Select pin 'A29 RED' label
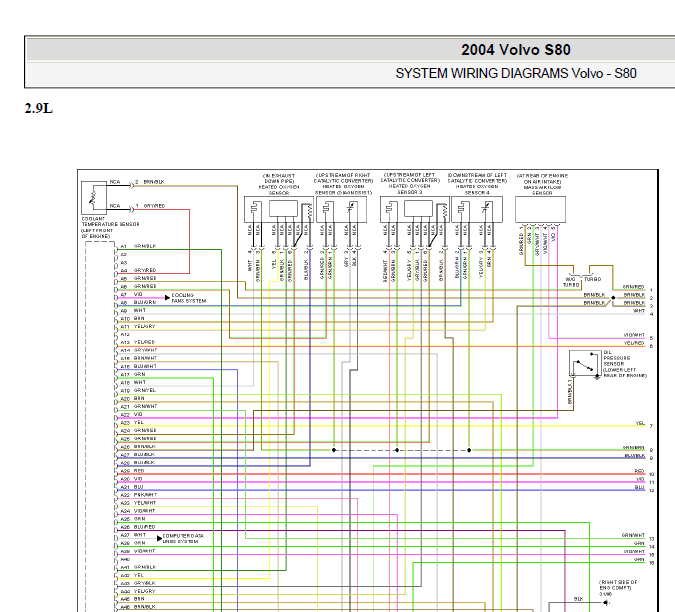The width and height of the screenshot is (675, 612). (x=132, y=471)
